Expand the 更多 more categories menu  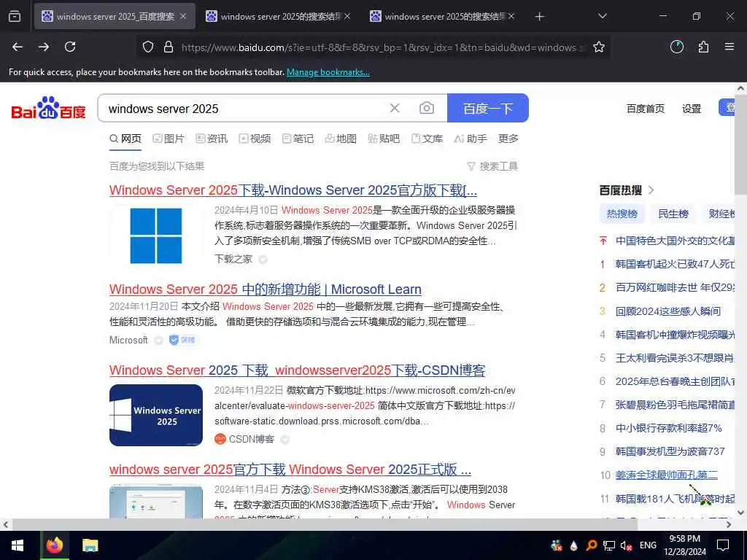click(x=508, y=139)
